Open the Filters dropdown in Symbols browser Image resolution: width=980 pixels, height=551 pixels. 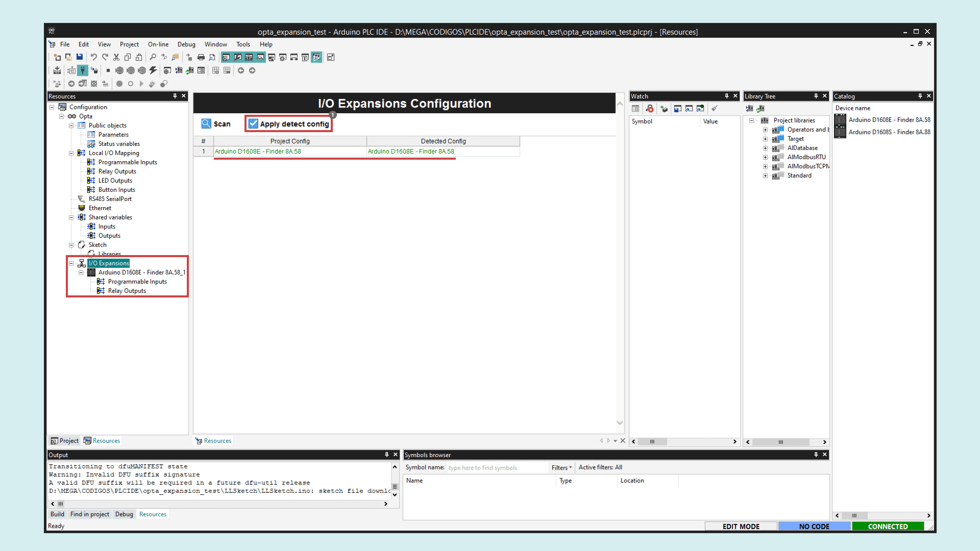561,467
